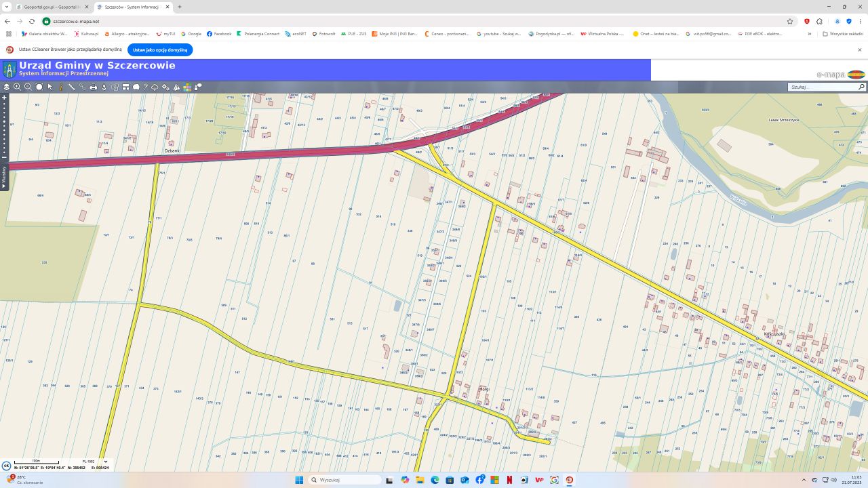Pick the line distance measuring tool
The image size is (868, 488).
point(71,87)
